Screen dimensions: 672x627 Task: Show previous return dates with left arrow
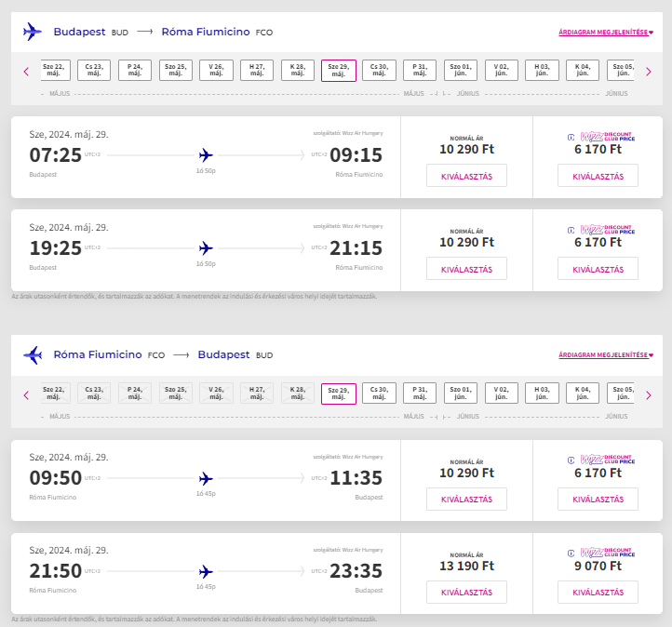coord(27,394)
